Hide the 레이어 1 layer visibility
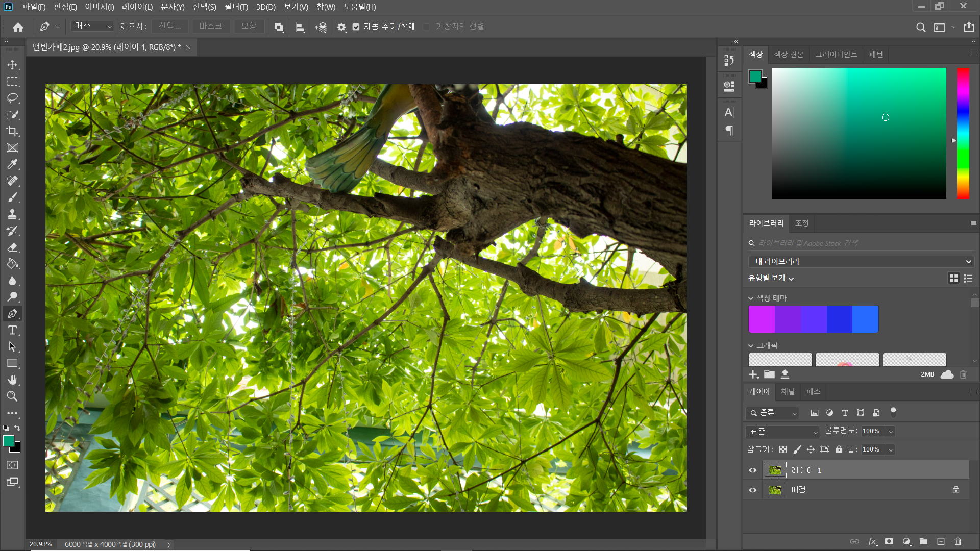The image size is (980, 551). [x=752, y=470]
